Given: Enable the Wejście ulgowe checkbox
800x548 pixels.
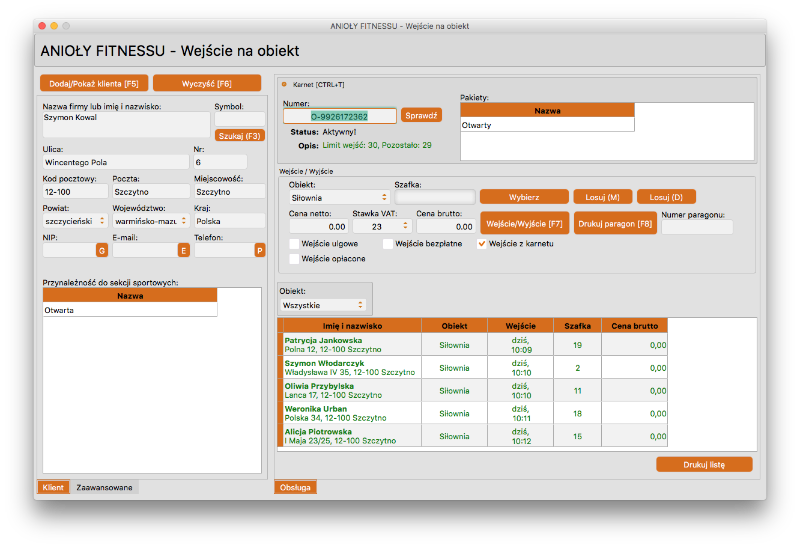Looking at the screenshot, I should point(294,243).
